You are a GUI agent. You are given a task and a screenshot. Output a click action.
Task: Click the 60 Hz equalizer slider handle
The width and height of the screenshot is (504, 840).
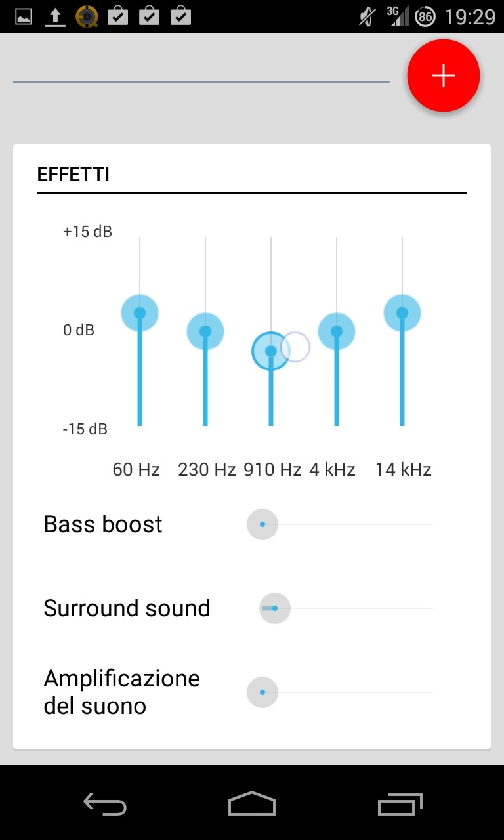pos(140,312)
